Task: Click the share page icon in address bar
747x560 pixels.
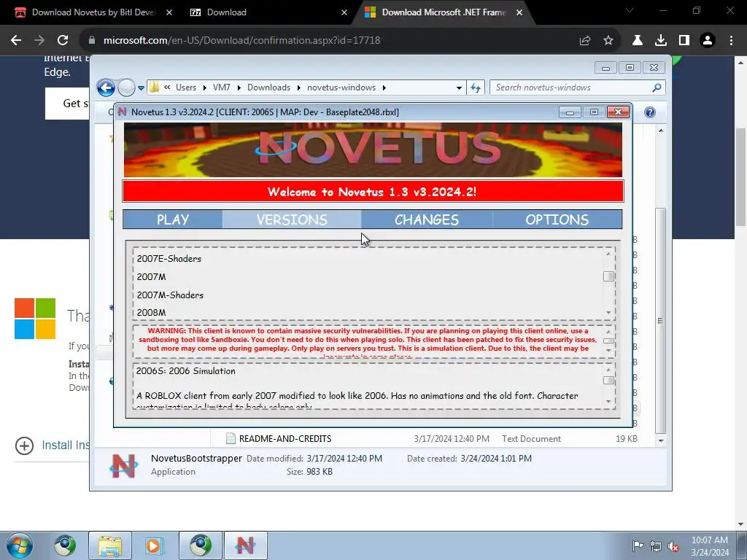Action: [585, 41]
